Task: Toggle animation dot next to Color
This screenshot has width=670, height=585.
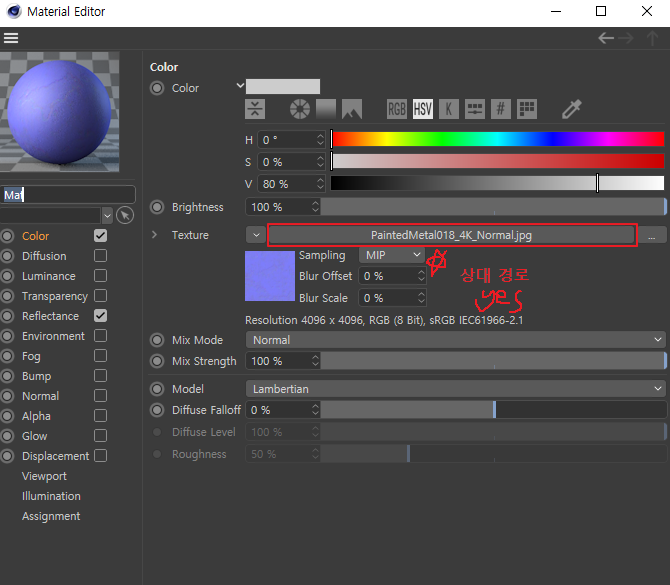Action: [157, 88]
